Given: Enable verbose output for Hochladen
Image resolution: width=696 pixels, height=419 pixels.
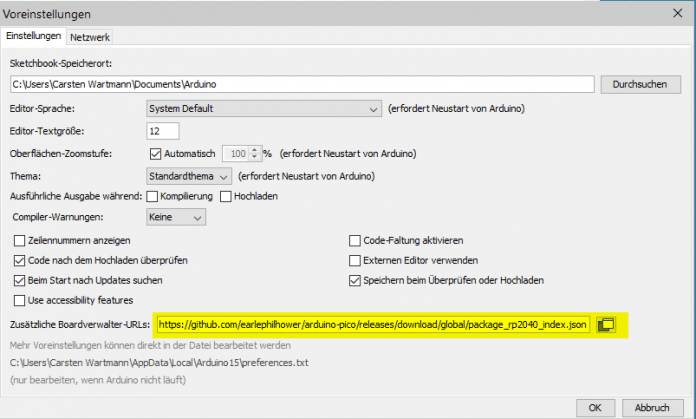Looking at the screenshot, I should 226,196.
